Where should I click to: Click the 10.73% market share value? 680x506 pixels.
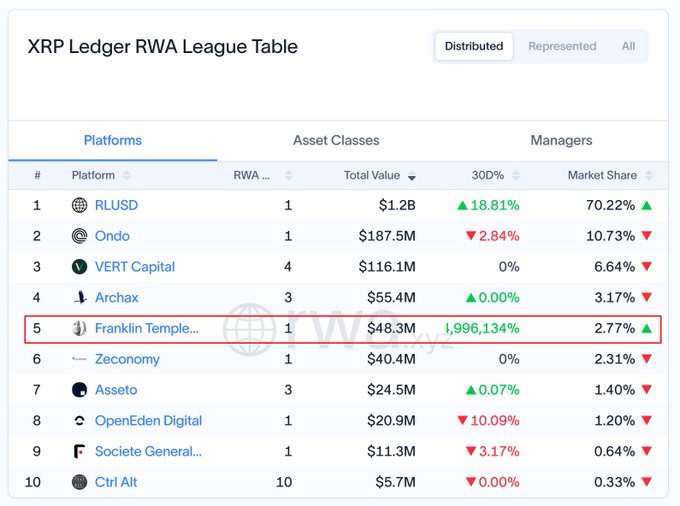[x=610, y=236]
